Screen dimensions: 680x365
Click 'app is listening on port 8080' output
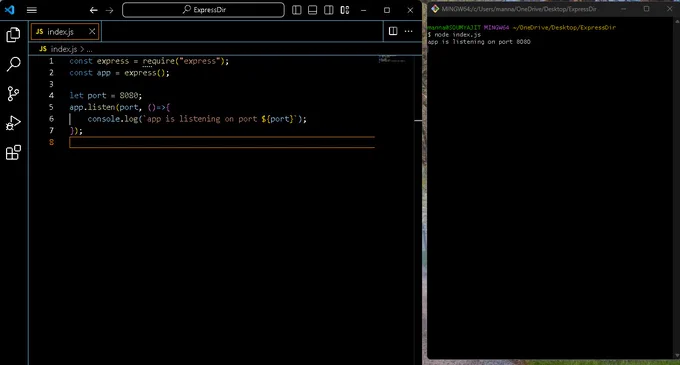click(479, 42)
